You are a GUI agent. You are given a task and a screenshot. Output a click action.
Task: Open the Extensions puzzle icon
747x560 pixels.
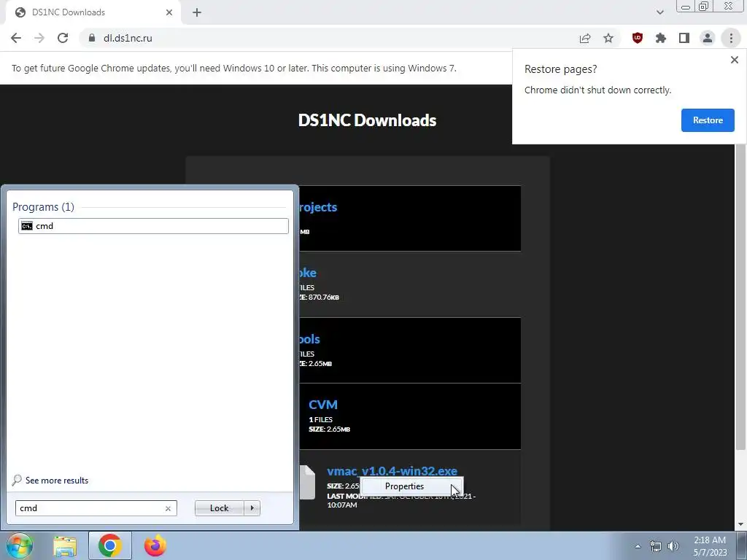[x=661, y=38]
